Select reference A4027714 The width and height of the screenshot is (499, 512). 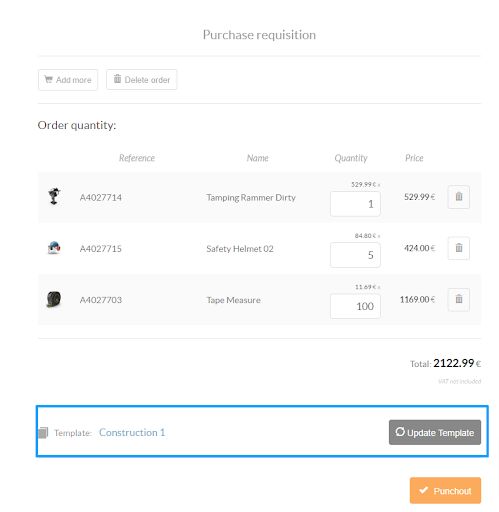coord(101,198)
